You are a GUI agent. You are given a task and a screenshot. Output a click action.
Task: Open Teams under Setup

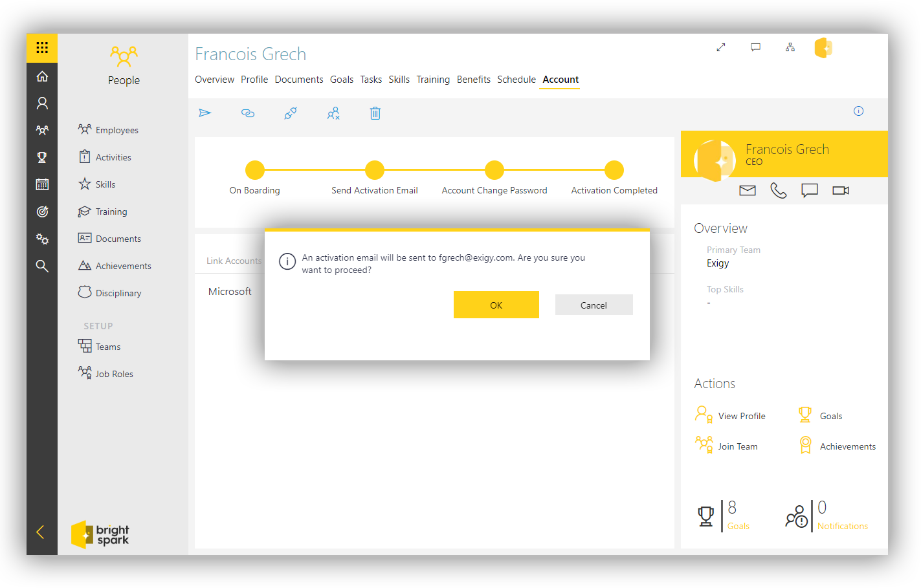(100, 347)
